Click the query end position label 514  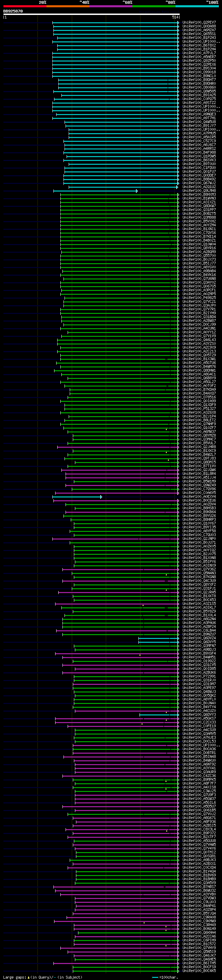pyautogui.click(x=175, y=17)
